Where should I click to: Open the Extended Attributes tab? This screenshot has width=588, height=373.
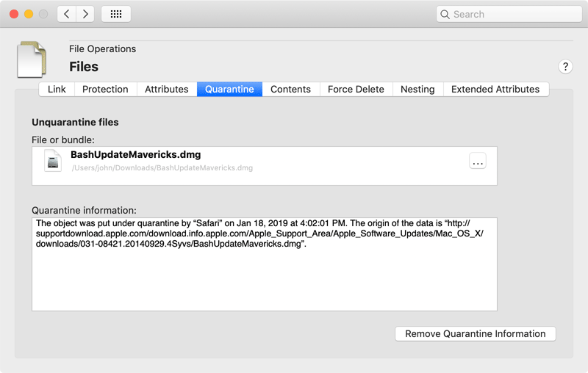[495, 89]
